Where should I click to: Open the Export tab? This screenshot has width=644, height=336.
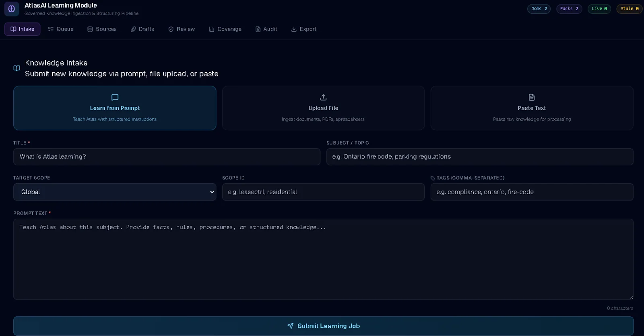(x=304, y=29)
